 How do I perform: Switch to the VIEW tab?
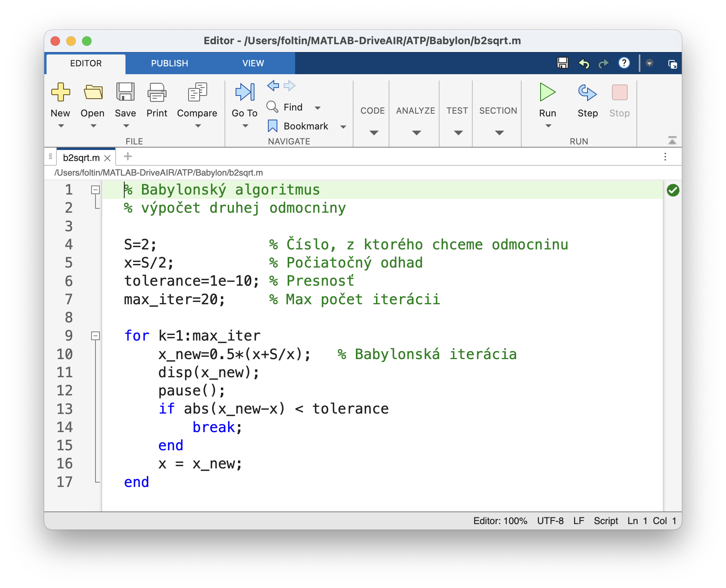click(253, 64)
